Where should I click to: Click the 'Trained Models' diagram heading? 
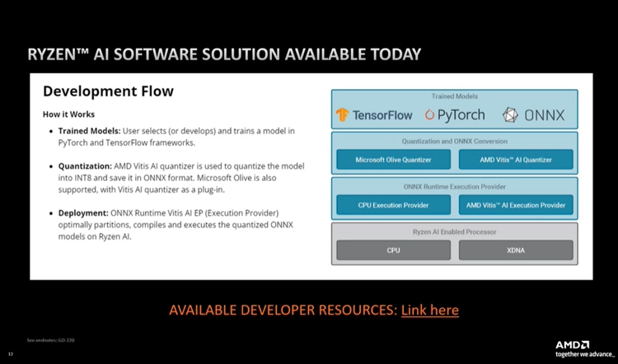pos(454,96)
